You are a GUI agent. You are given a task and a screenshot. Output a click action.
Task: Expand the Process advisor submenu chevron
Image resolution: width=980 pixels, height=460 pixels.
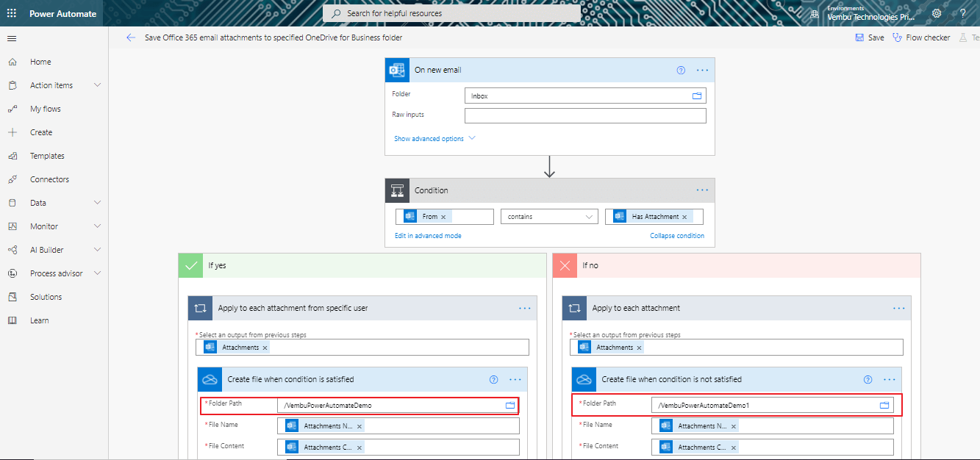click(x=98, y=273)
